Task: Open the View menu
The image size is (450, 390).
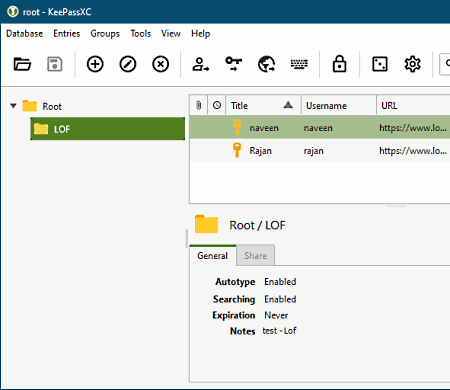Action: coord(171,34)
